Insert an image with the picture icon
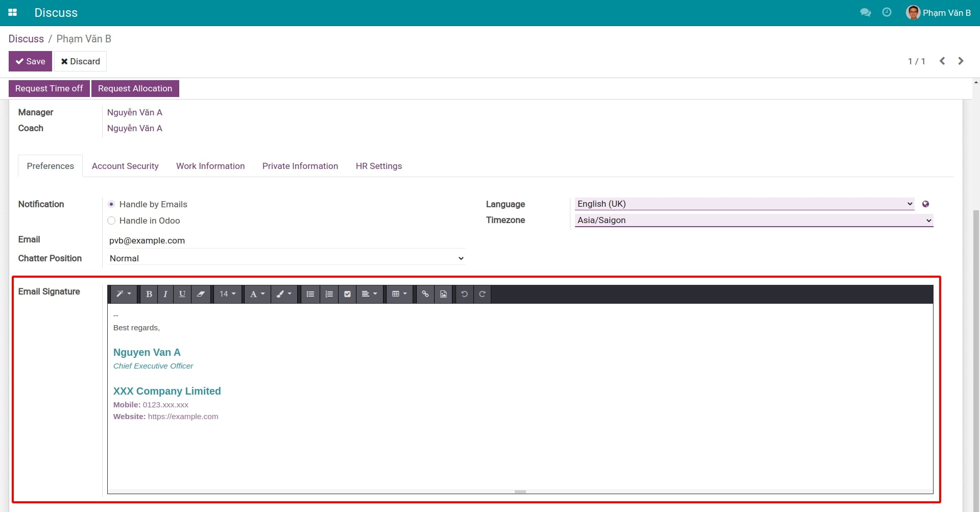980x512 pixels. (443, 294)
